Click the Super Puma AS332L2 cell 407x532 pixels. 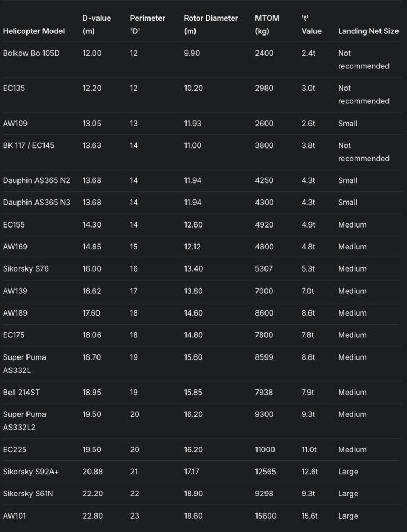[x=24, y=421]
